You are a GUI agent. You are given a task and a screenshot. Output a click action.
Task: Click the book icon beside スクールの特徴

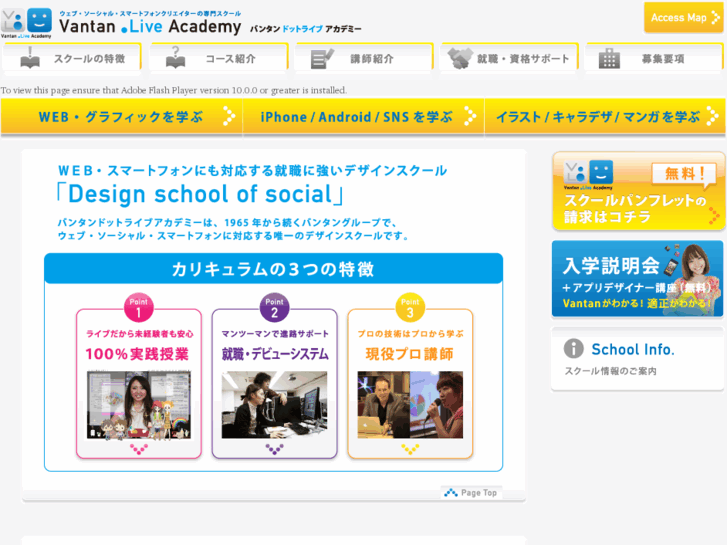[30, 58]
